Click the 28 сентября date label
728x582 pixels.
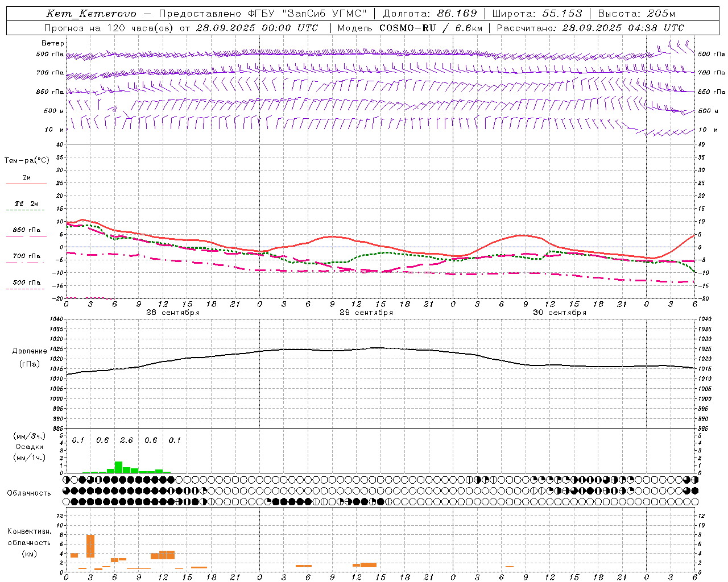coord(172,313)
